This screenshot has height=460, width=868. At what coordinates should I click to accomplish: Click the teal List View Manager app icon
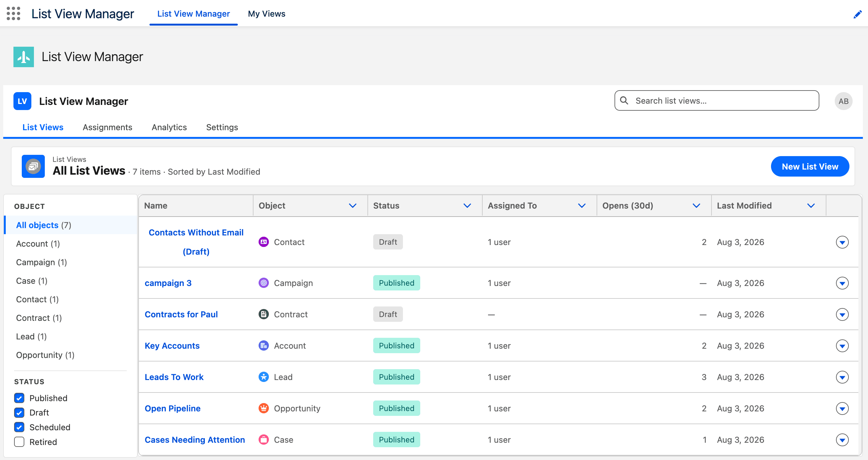(x=24, y=57)
